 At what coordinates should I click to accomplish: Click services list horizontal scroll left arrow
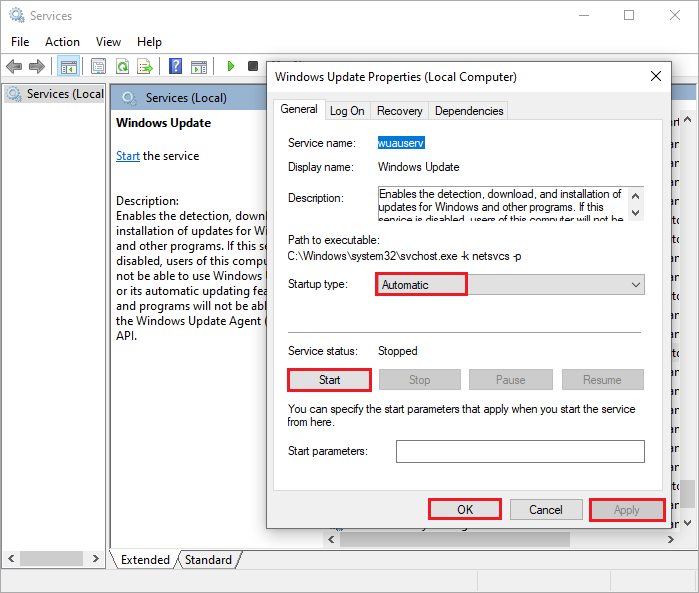tap(331, 539)
